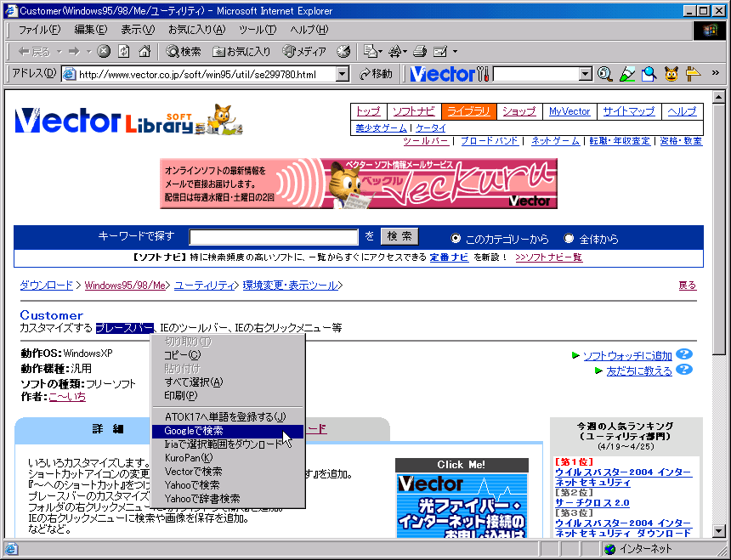
Task: Choose ATOK17へ単語を登録する in the context menu
Action: coord(228,417)
